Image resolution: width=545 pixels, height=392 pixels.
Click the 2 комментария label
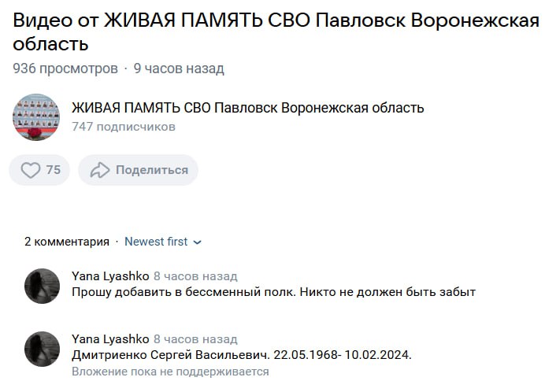(x=67, y=242)
